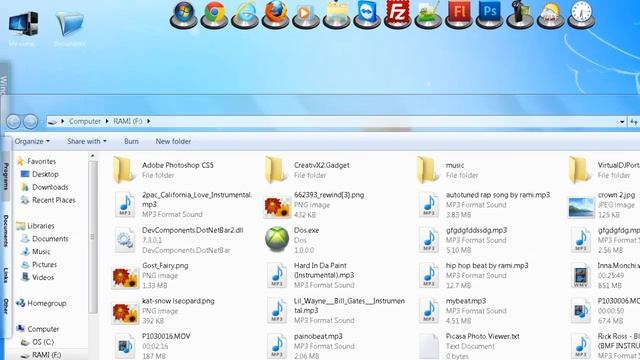
Task: Open the Programs side tab
Action: coord(6,176)
